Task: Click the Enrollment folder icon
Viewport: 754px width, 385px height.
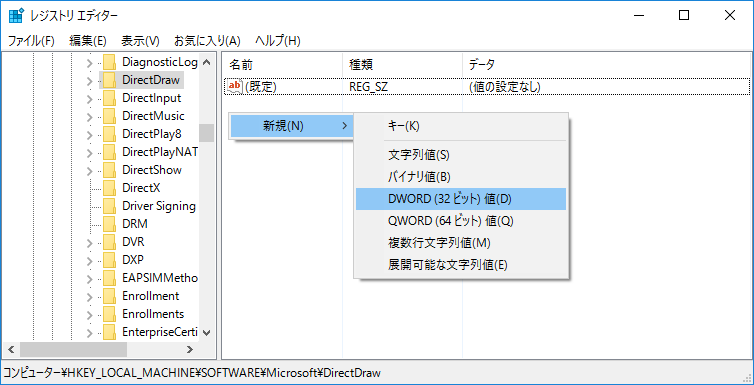Action: click(x=110, y=296)
